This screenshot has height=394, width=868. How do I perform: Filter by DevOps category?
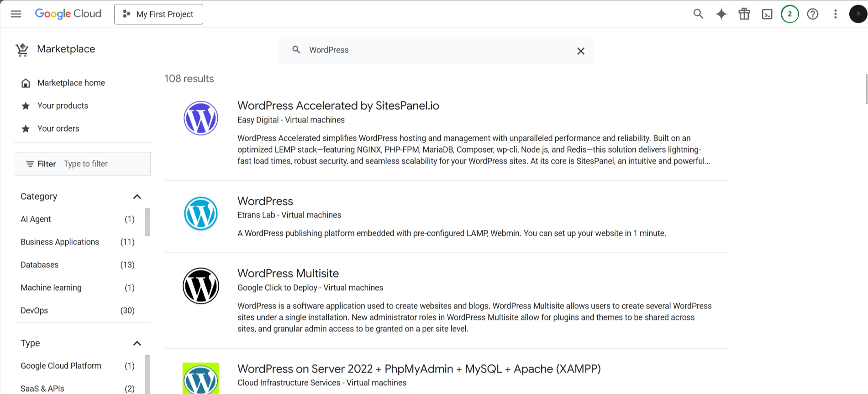coord(78,310)
